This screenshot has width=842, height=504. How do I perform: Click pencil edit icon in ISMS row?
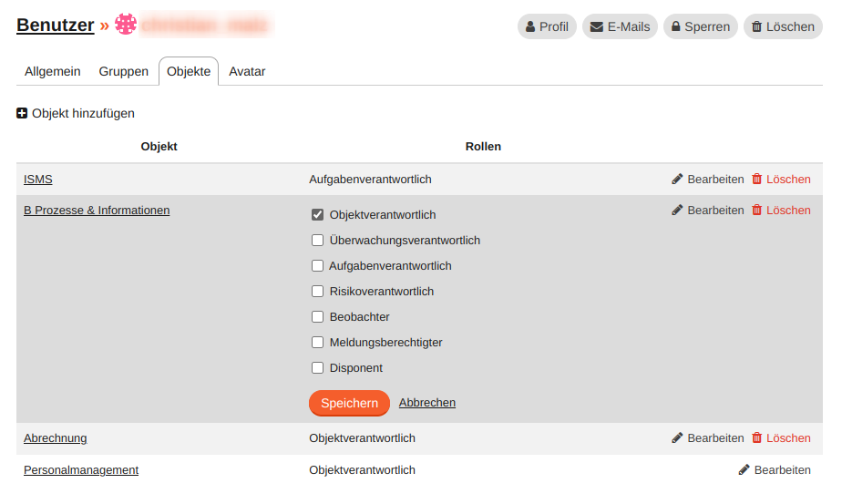(677, 180)
